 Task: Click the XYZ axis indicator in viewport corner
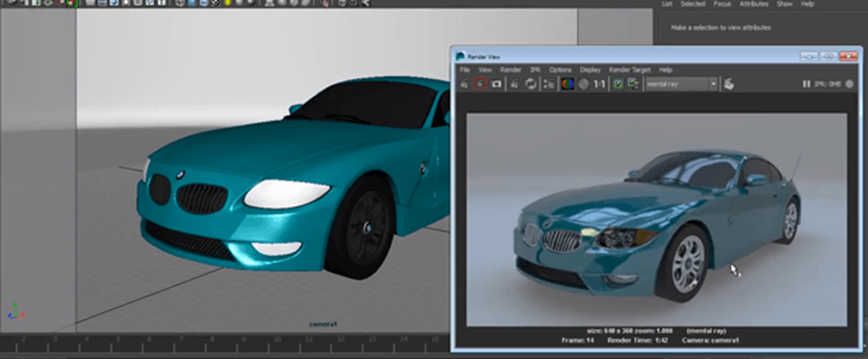(x=15, y=311)
